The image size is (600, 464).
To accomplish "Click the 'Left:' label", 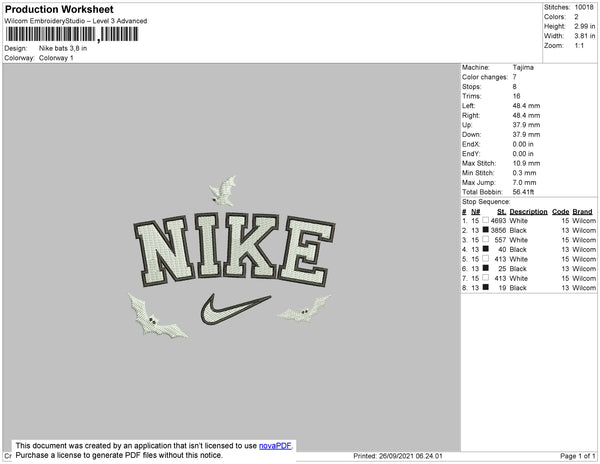I will pos(468,106).
